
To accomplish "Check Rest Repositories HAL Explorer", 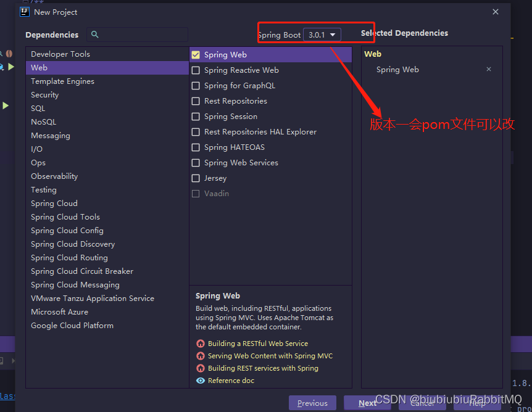I will pos(196,132).
